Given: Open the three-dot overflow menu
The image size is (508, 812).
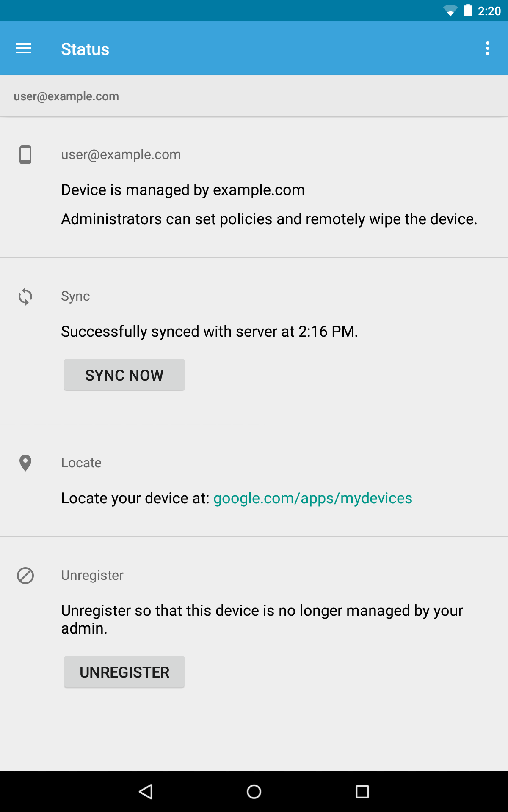Looking at the screenshot, I should [488, 49].
